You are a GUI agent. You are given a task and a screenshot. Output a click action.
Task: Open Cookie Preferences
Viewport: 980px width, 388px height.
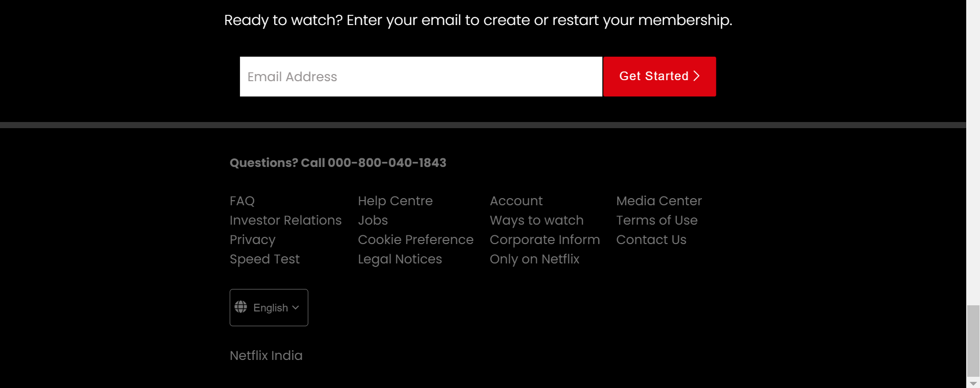pos(415,239)
